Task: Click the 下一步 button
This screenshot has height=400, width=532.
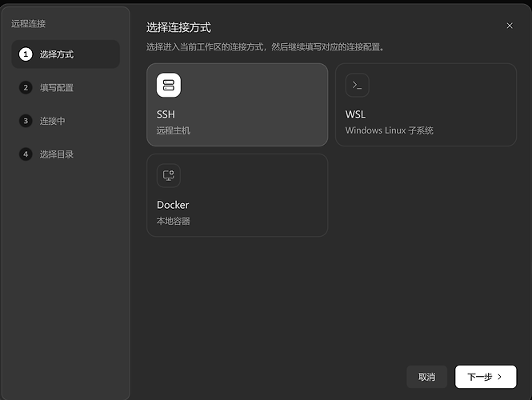Action: (486, 377)
